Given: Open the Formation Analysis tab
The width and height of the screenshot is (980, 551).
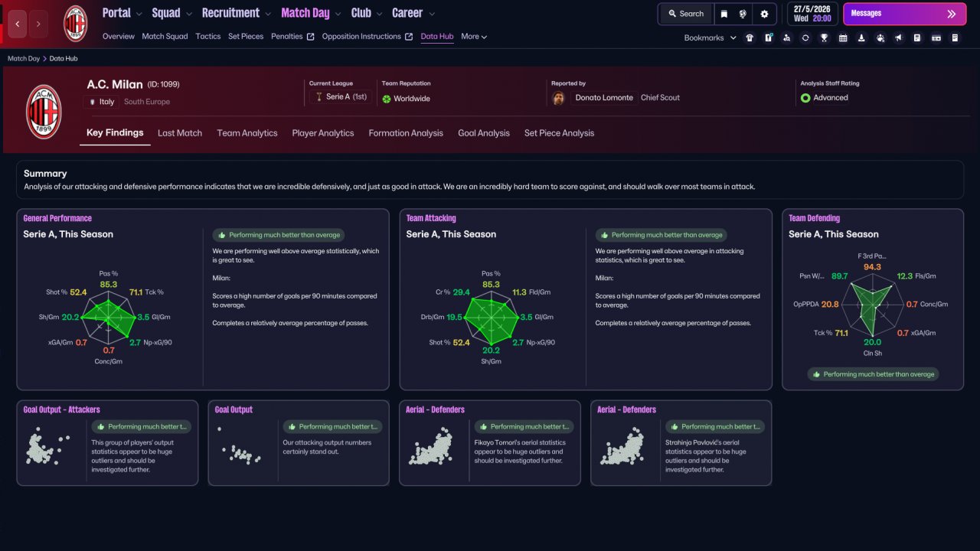Looking at the screenshot, I should click(x=406, y=133).
